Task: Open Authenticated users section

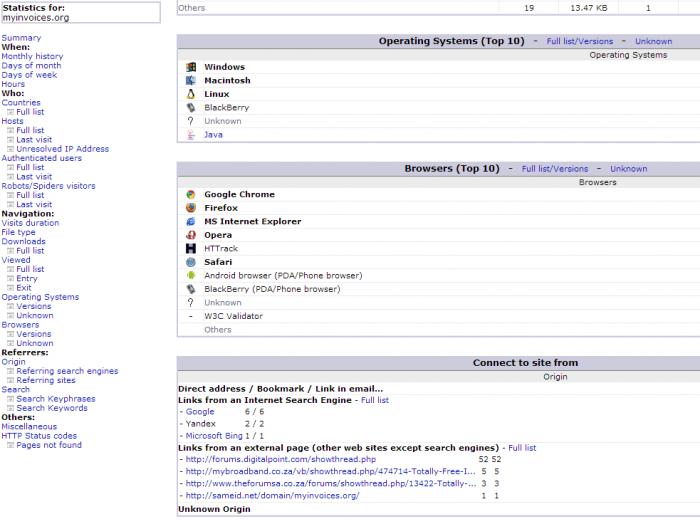Action: click(42, 158)
